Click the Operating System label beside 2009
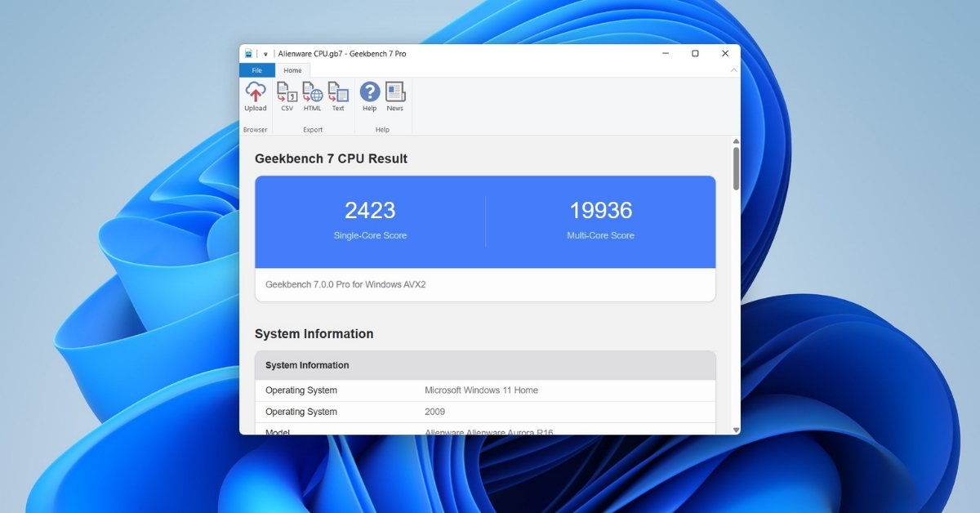 pos(301,412)
